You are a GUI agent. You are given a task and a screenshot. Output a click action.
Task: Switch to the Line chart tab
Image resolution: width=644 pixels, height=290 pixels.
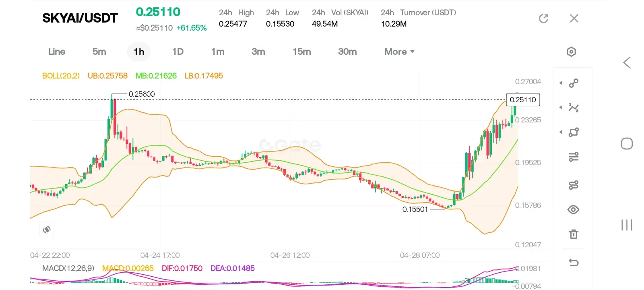coord(57,52)
